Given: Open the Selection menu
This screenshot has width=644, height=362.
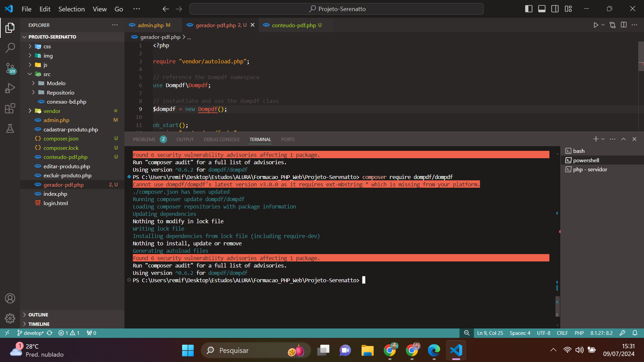Looking at the screenshot, I should click(71, 9).
